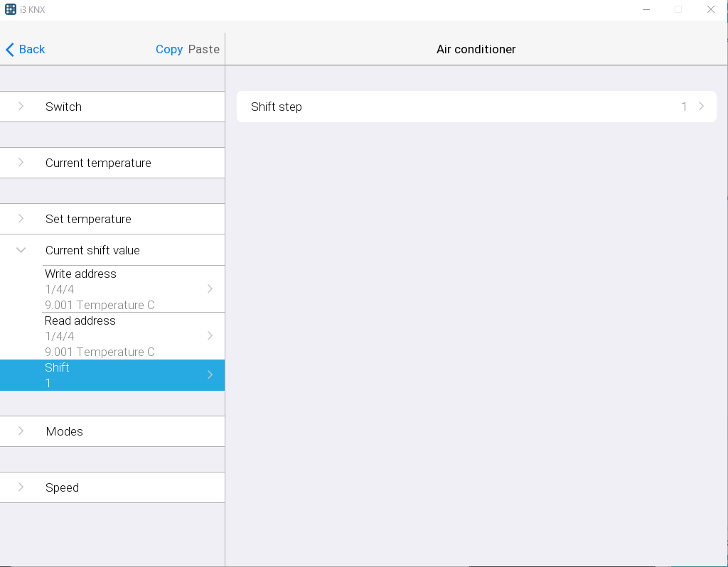The height and width of the screenshot is (567, 728).
Task: Collapse the Current shift value chevron
Action: pos(21,250)
